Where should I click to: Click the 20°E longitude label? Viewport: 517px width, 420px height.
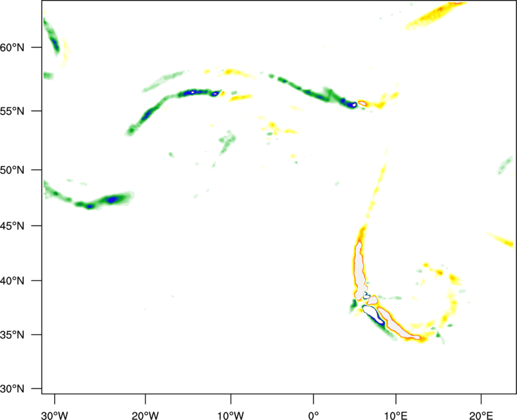481,415
